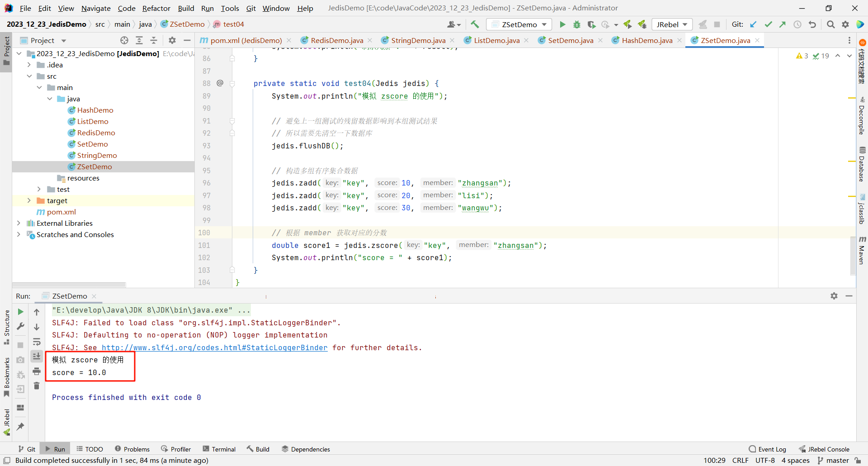Viewport: 868px width, 466px height.
Task: Open the Problems tool window
Action: 132,449
